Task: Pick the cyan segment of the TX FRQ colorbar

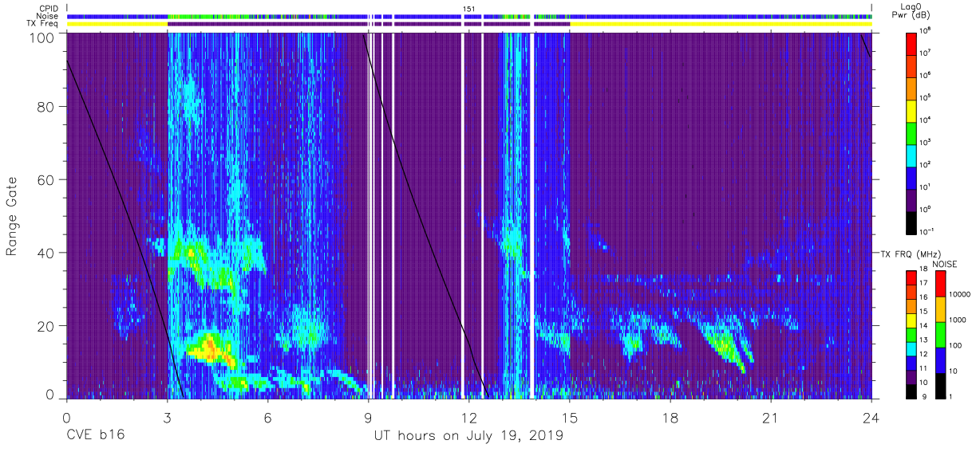Action: click(912, 348)
